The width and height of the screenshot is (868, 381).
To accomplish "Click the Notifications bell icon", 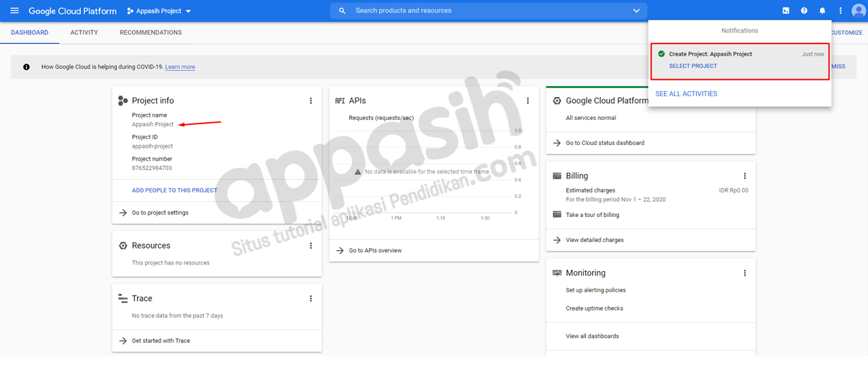I will (822, 11).
